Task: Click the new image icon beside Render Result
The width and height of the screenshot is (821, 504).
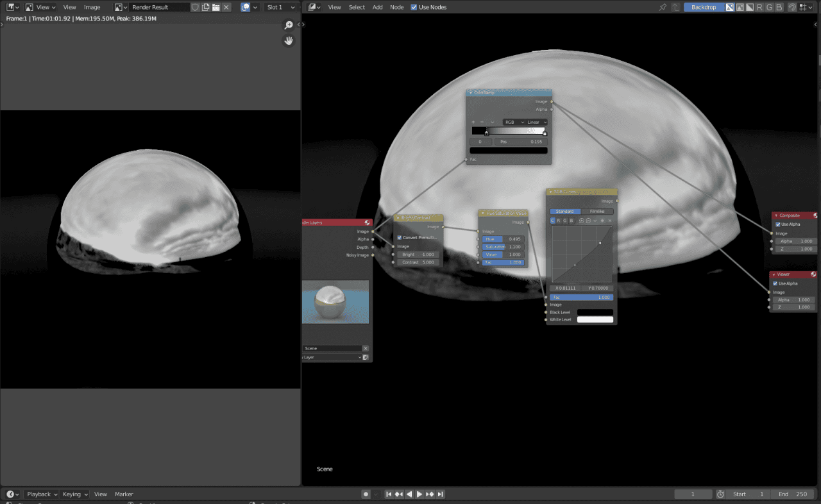Action: click(x=205, y=7)
